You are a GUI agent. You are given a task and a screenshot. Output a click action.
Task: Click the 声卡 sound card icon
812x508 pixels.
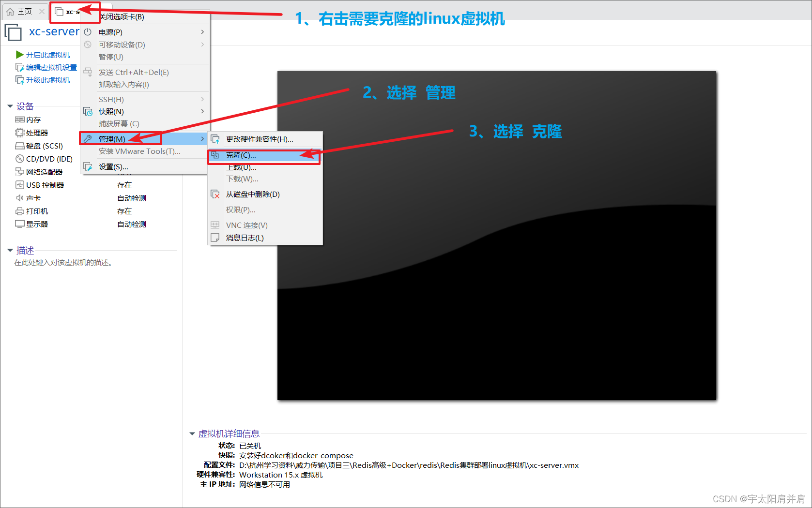click(20, 198)
